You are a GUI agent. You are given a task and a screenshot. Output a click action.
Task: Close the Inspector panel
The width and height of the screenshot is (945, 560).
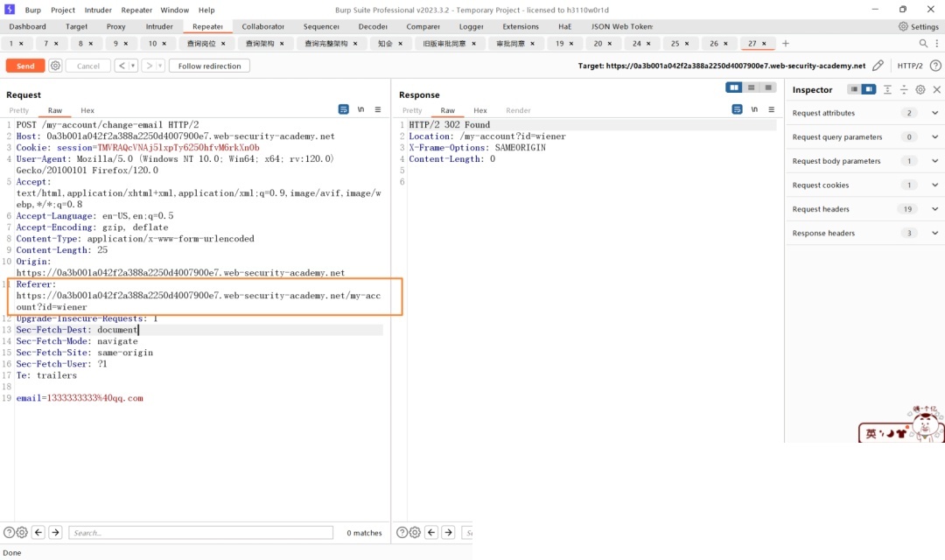pos(936,89)
